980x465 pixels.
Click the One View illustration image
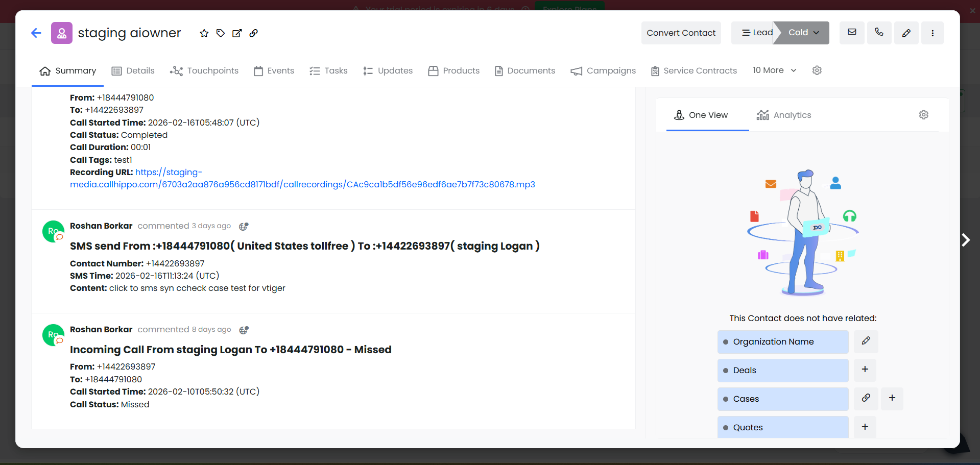[x=803, y=232]
